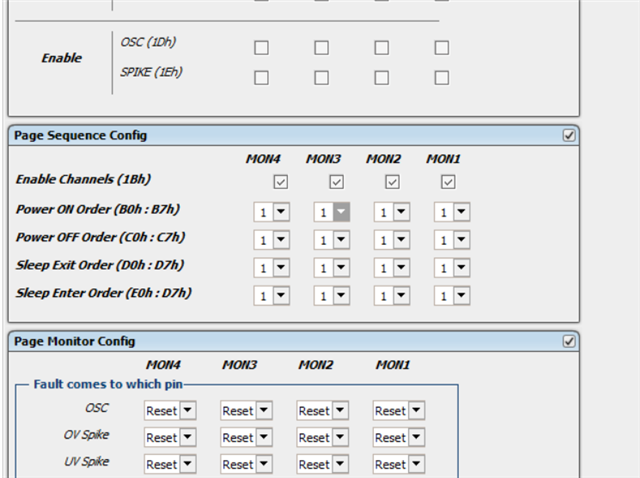Image resolution: width=640 pixels, height=478 pixels.
Task: Open Power ON Order dropdown for MON4
Action: 272,212
